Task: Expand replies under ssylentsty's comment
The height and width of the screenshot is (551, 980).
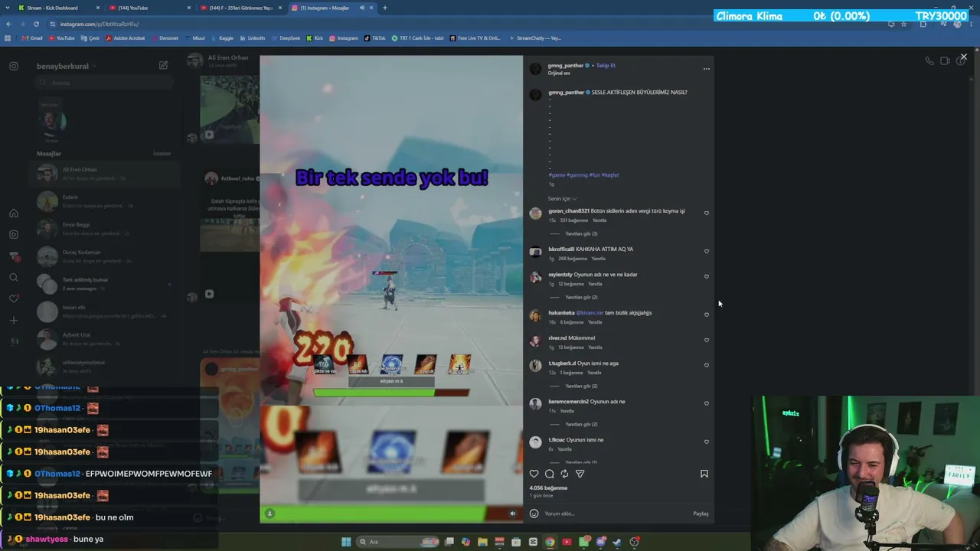Action: click(x=581, y=297)
